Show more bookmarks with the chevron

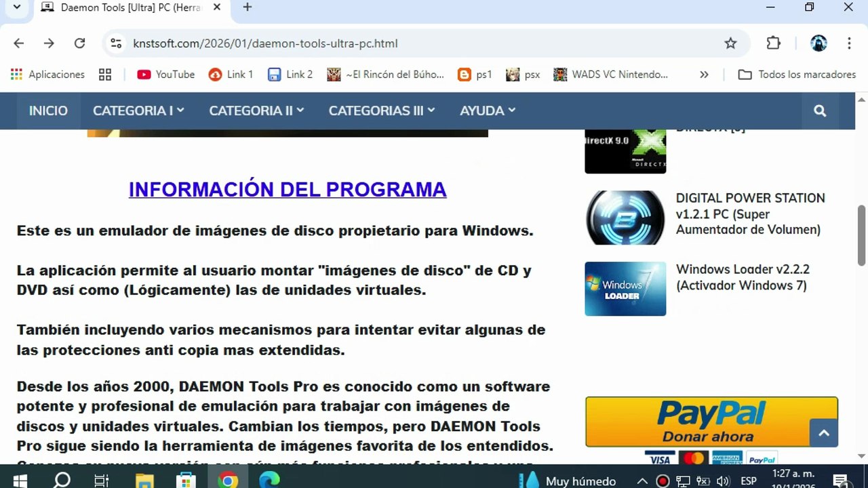coord(704,75)
